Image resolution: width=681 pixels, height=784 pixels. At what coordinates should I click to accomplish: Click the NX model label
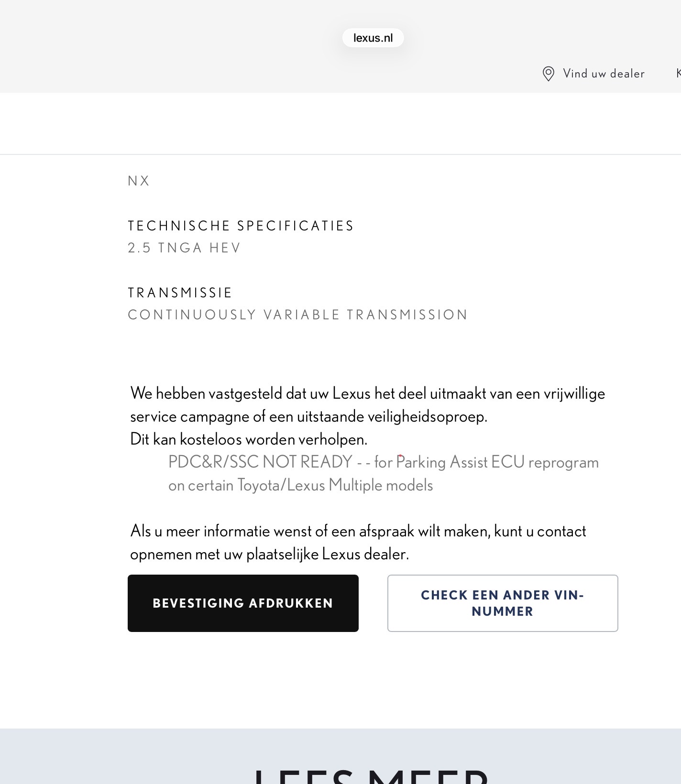coord(139,181)
